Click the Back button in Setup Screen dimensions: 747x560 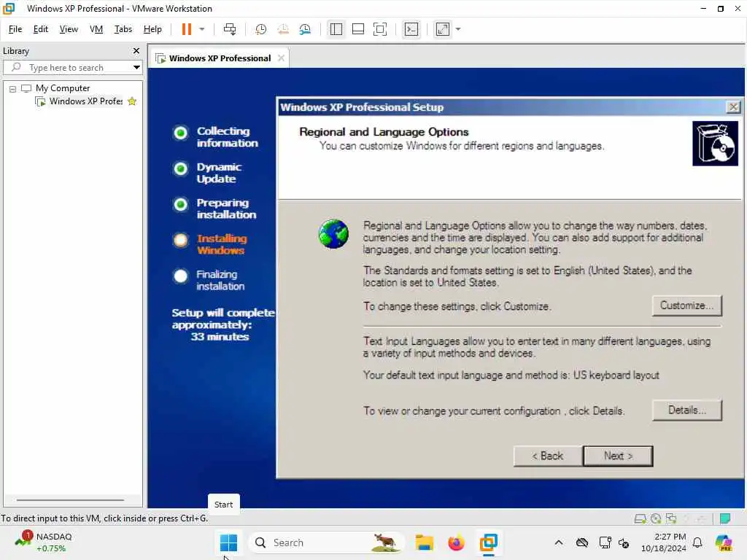(547, 456)
